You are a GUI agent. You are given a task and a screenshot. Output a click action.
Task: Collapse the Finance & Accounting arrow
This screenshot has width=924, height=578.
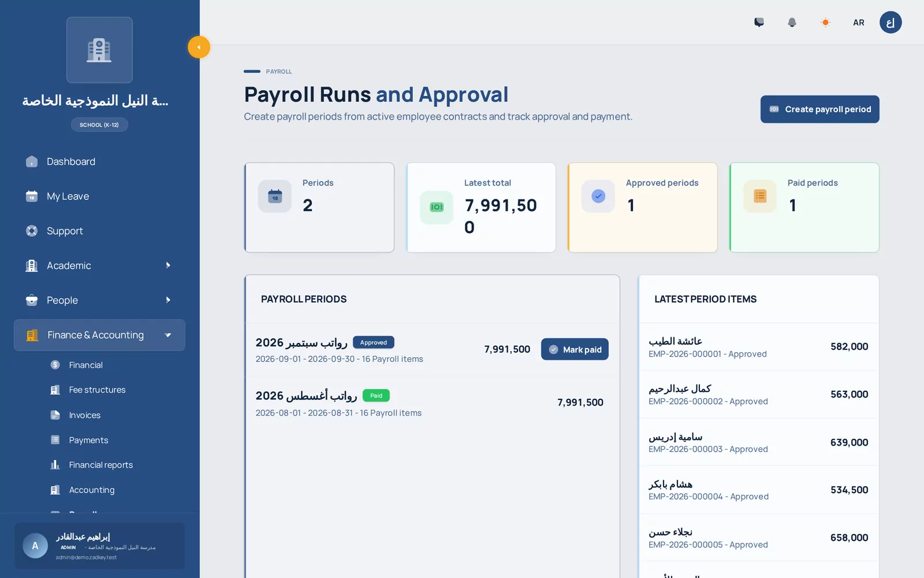coord(168,335)
